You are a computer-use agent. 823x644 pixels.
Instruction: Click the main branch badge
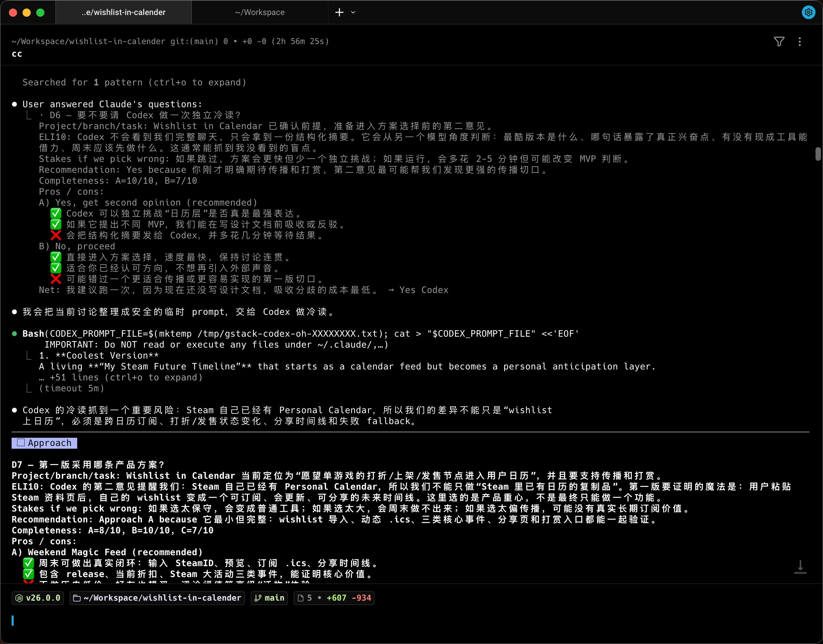coord(269,598)
